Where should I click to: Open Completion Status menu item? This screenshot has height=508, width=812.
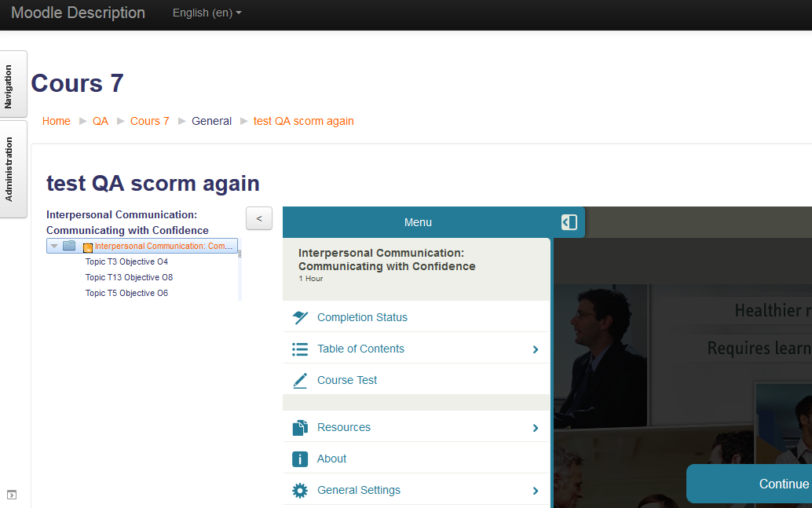point(416,317)
